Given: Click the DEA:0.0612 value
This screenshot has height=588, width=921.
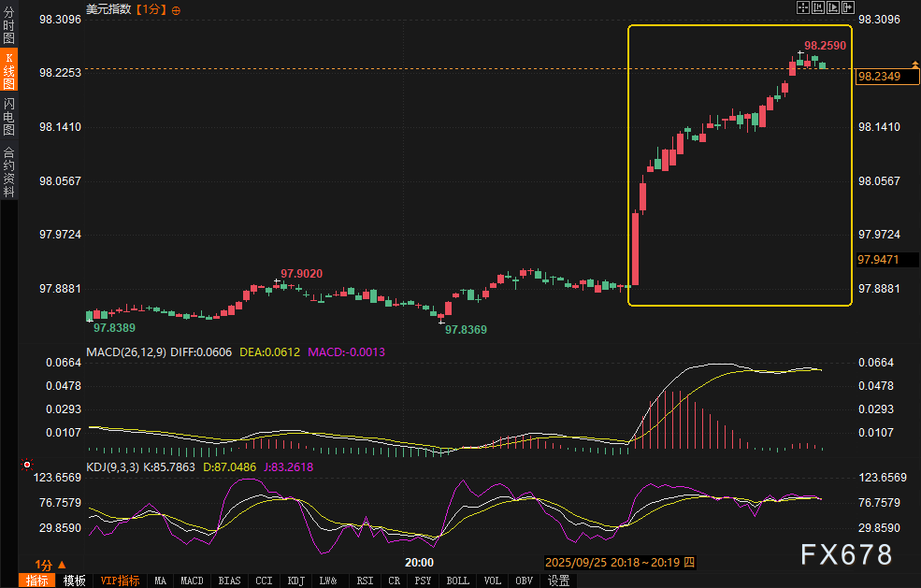Looking at the screenshot, I should point(269,351).
